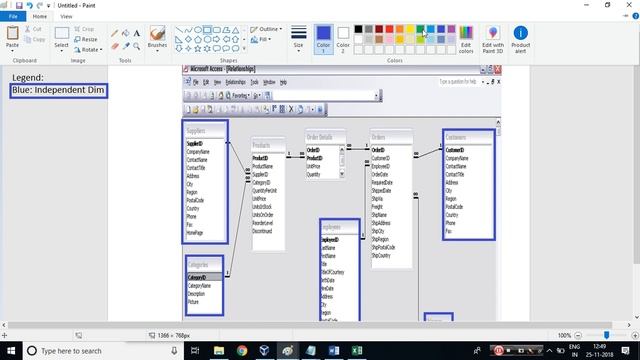Choose the Down arrow shape

[x=179, y=49]
